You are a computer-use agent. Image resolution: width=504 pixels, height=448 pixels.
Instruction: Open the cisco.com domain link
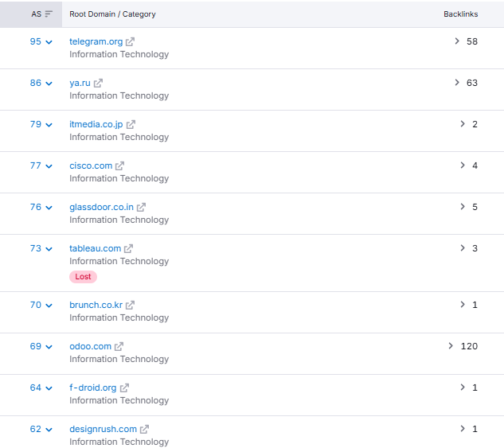[91, 166]
